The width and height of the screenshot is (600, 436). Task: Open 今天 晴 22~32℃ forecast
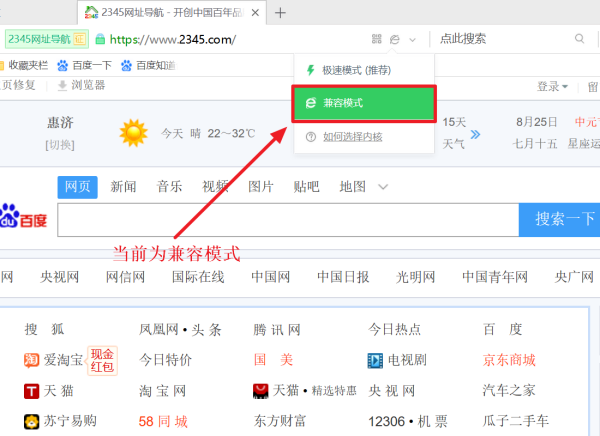pos(208,134)
